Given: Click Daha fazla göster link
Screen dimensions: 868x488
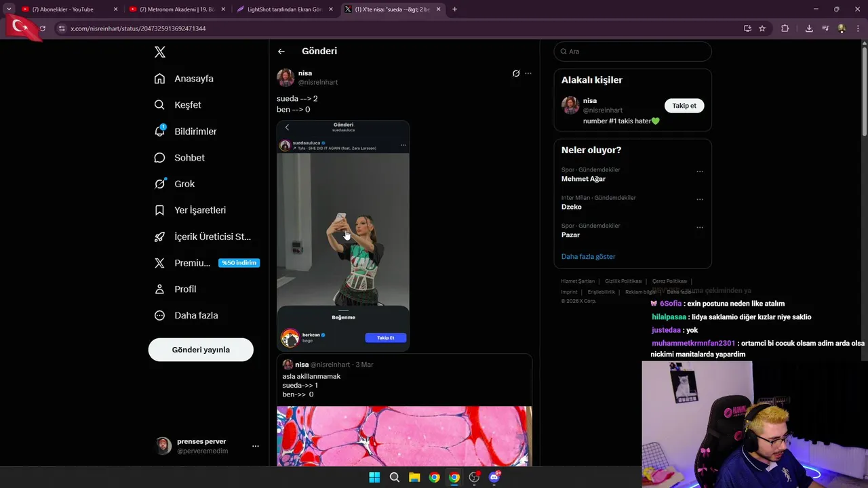Looking at the screenshot, I should (x=588, y=256).
